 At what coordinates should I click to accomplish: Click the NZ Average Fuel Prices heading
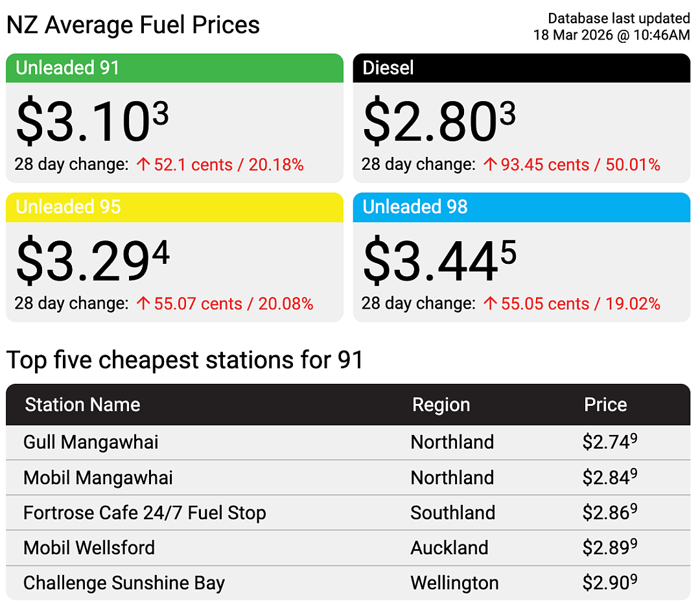(x=133, y=25)
